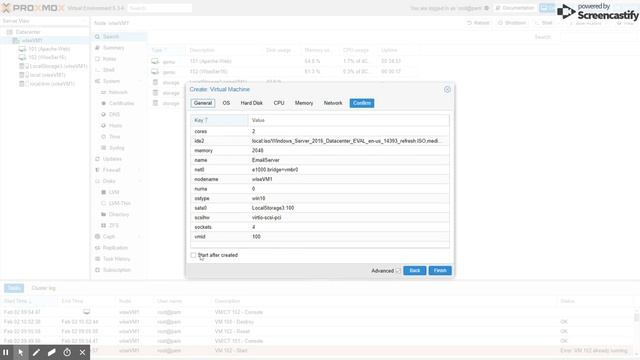Select the VM 102 - Reset task row
The height and width of the screenshot is (360, 640).
point(318,331)
